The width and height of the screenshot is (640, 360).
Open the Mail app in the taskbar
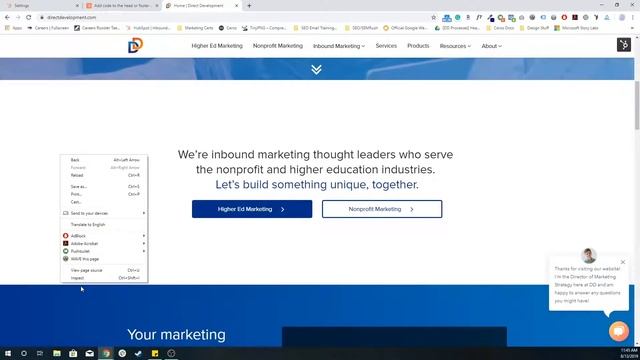pyautogui.click(x=89, y=353)
